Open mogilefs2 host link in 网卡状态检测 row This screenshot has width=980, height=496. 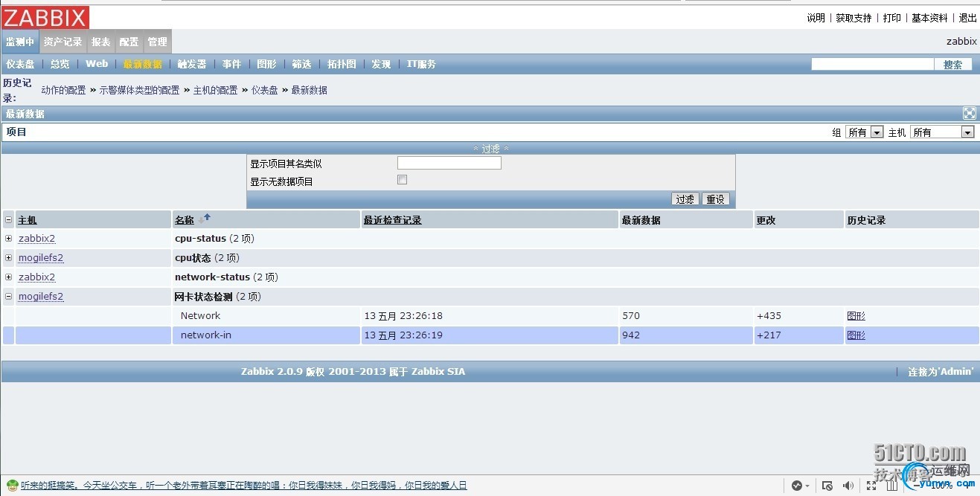tap(41, 297)
